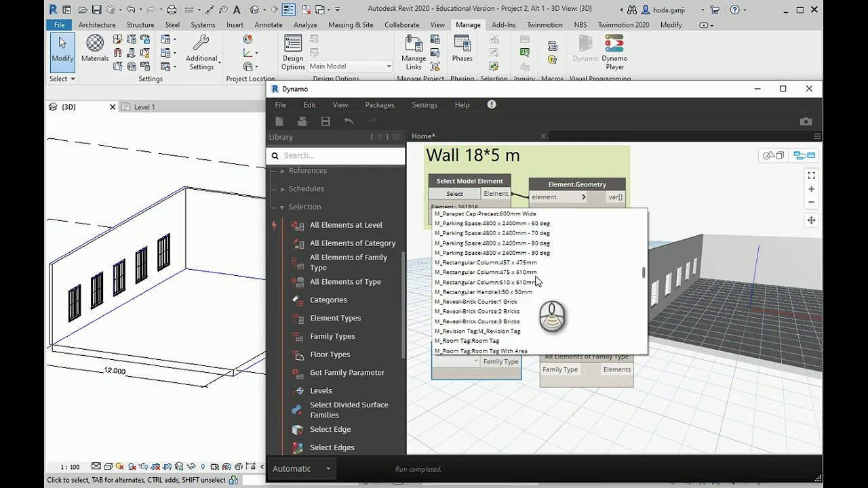
Task: Click Dynamo Zoom to Fit icon
Action: tap(811, 176)
